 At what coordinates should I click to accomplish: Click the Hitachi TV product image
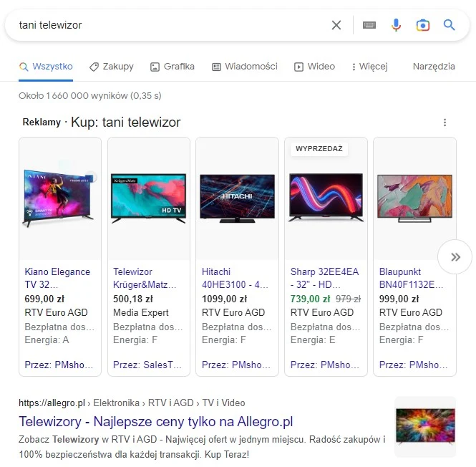tap(237, 198)
